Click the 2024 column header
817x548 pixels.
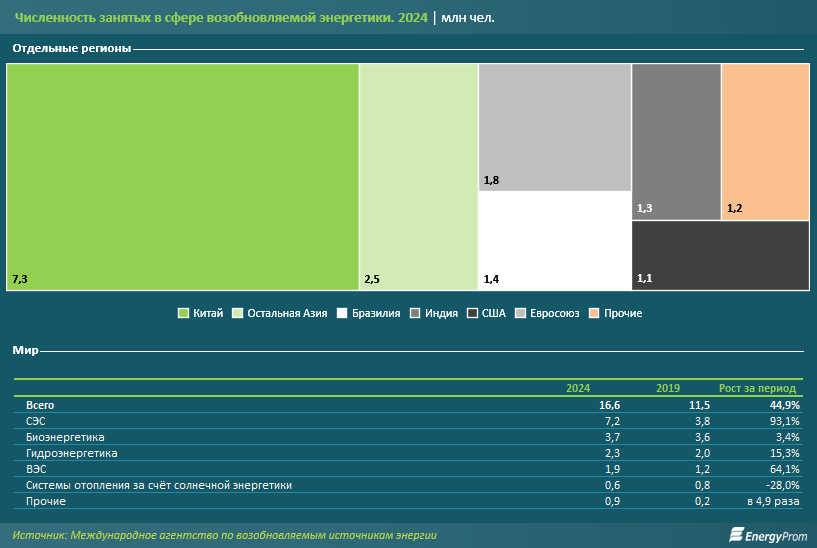pyautogui.click(x=578, y=388)
